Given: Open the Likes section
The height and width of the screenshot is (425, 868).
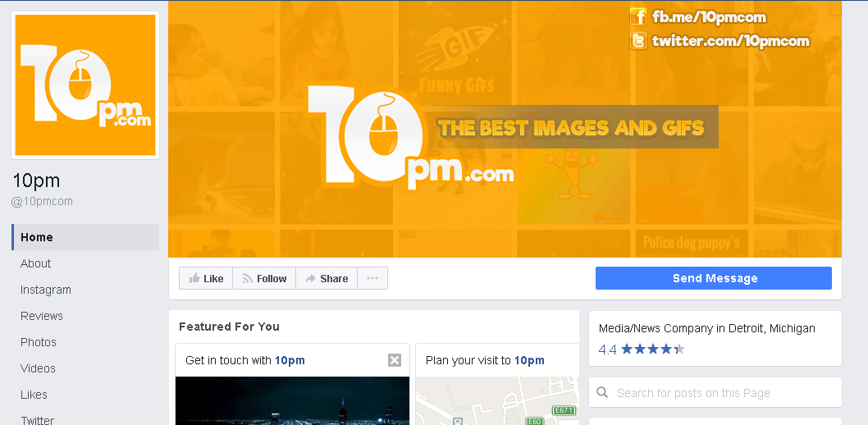Looking at the screenshot, I should pos(34,395).
